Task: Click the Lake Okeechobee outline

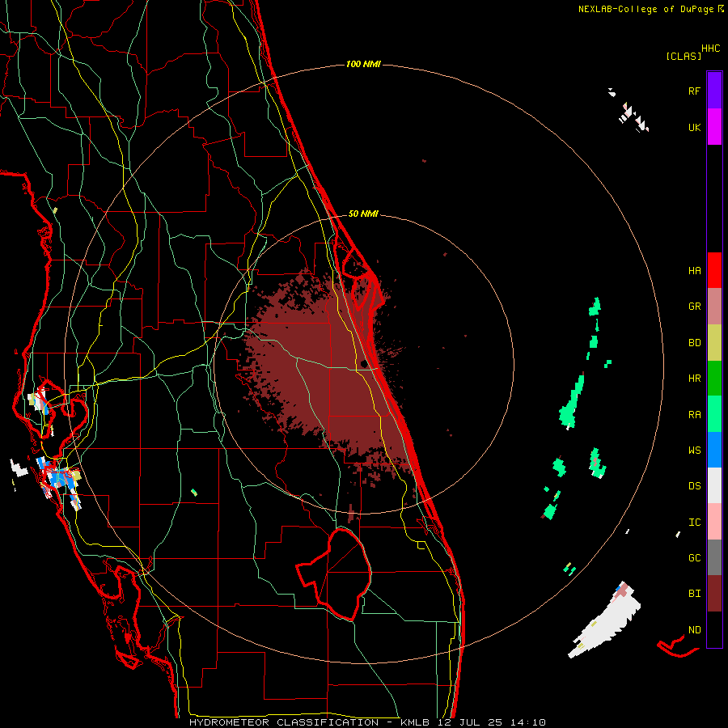Action: pos(334,574)
